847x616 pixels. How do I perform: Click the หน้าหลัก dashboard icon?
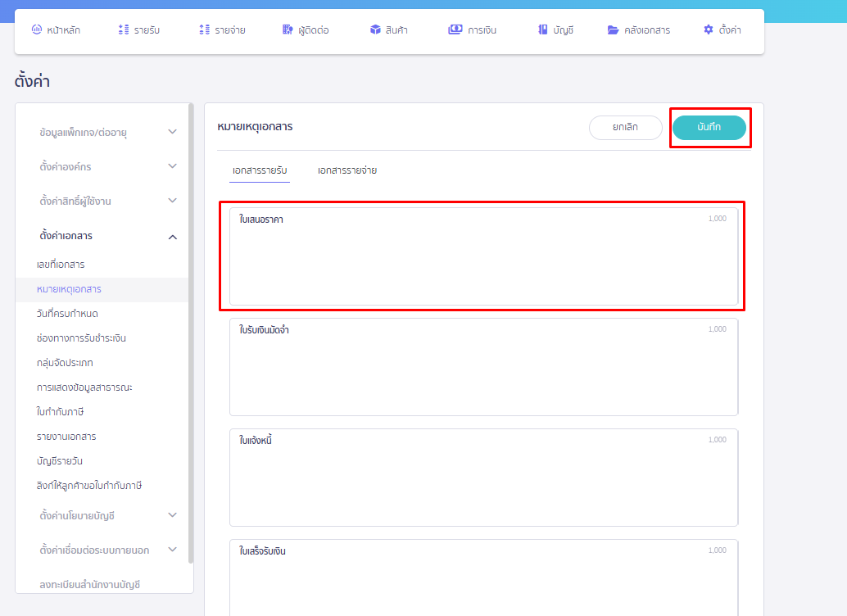coord(36,30)
